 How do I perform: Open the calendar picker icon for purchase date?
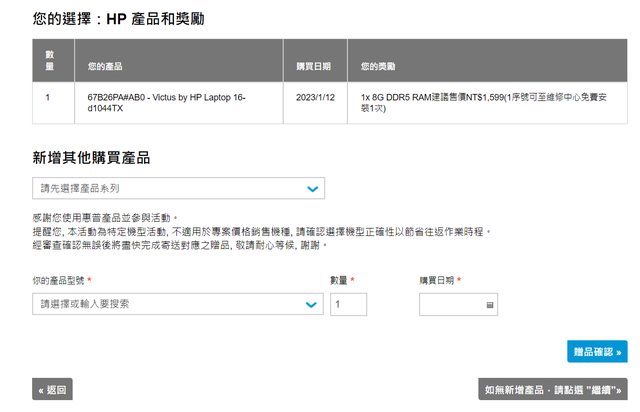click(x=489, y=304)
